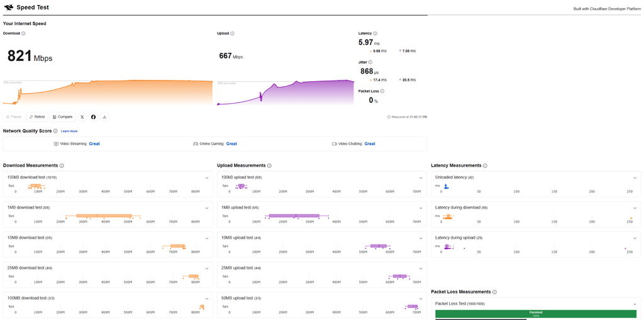Image resolution: width=644 pixels, height=320 pixels.
Task: Open the Learn more link
Action: pyautogui.click(x=69, y=131)
